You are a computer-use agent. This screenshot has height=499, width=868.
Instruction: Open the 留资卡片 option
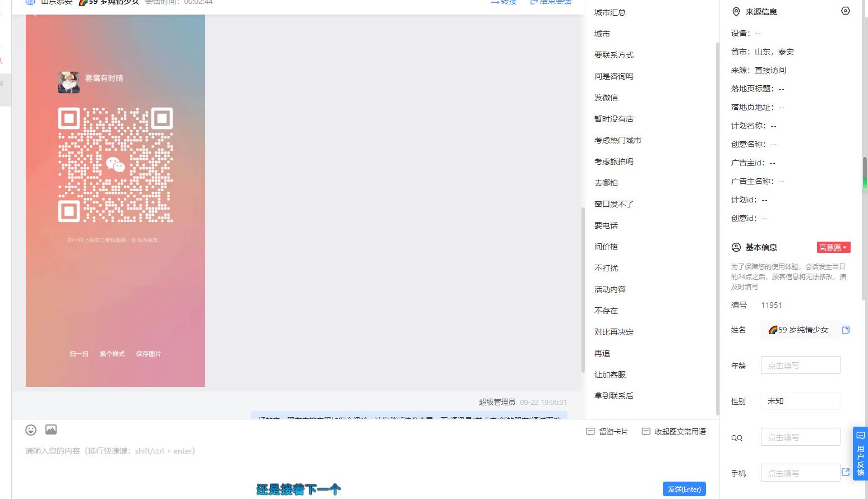click(x=607, y=432)
